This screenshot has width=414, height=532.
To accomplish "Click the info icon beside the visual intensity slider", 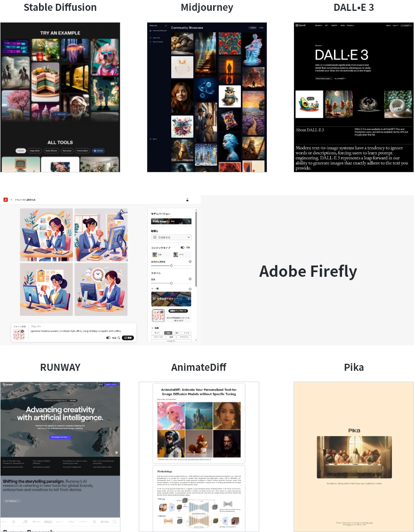I will pyautogui.click(x=190, y=262).
